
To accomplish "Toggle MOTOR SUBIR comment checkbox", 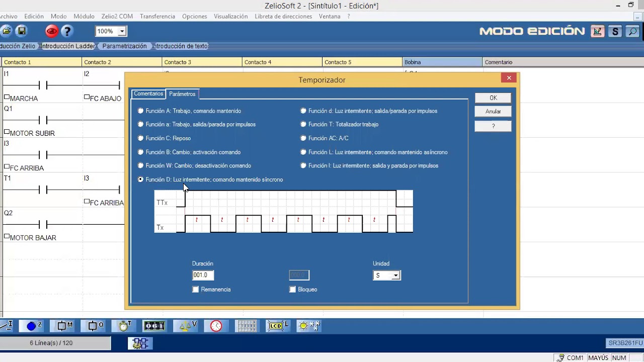I will click(7, 132).
